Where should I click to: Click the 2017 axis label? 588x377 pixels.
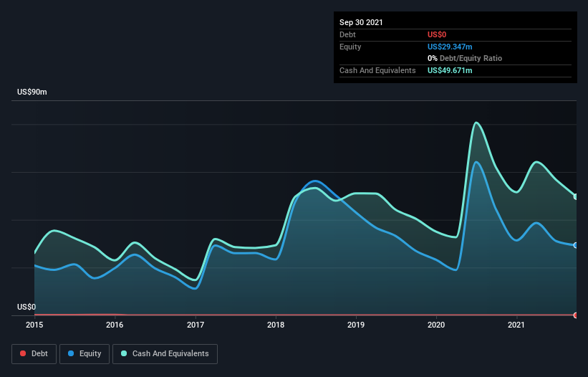point(196,325)
